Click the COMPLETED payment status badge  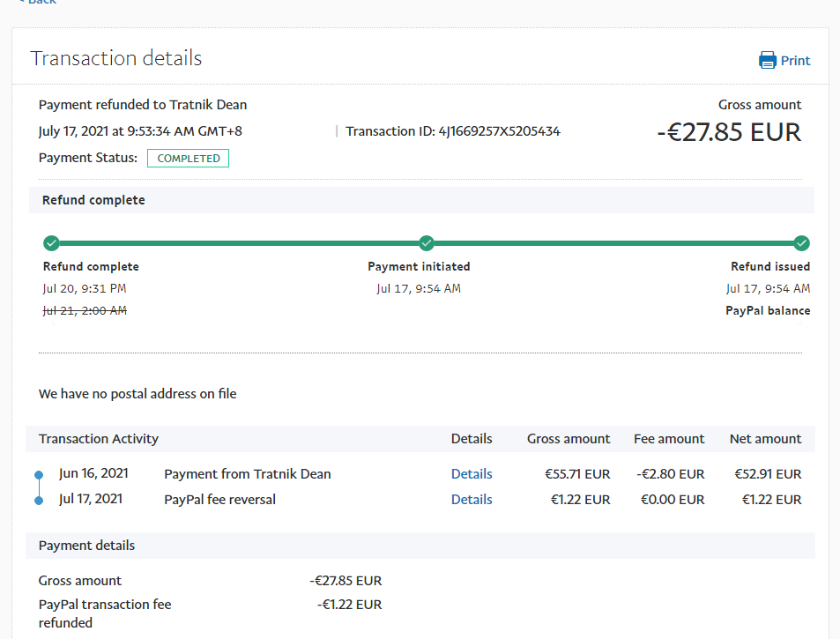[188, 159]
